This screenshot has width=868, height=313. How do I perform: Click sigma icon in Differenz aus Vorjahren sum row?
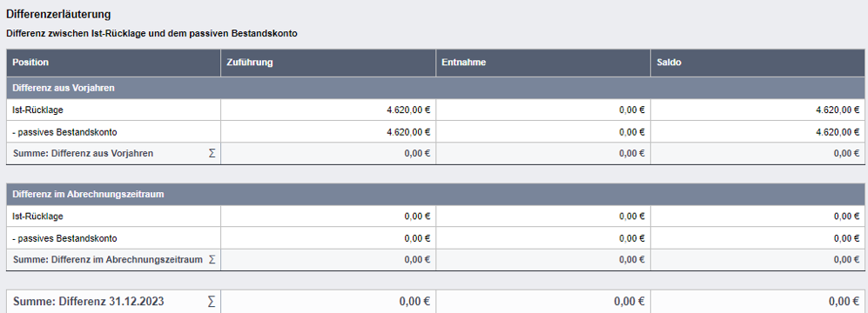click(212, 154)
